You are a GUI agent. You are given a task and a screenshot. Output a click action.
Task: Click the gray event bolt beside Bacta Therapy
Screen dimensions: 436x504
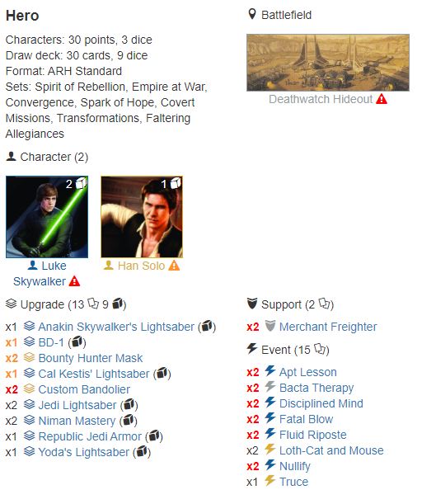[x=270, y=387]
